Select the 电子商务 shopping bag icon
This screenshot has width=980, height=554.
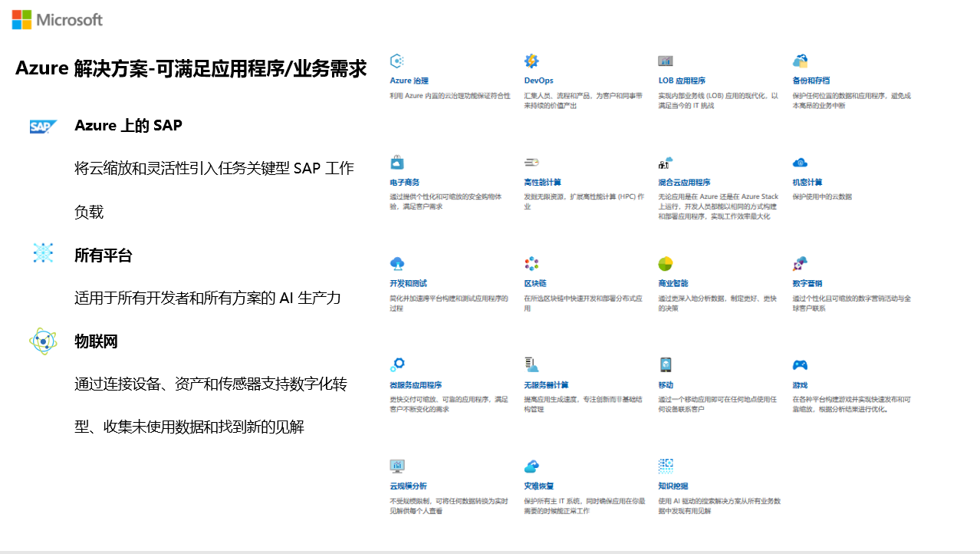click(x=396, y=162)
